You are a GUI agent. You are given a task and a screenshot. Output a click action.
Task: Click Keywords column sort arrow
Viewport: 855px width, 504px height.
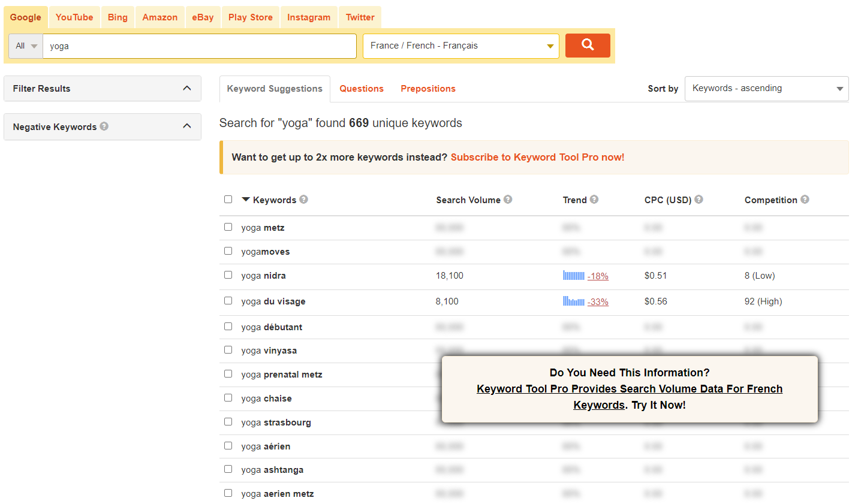[246, 200]
